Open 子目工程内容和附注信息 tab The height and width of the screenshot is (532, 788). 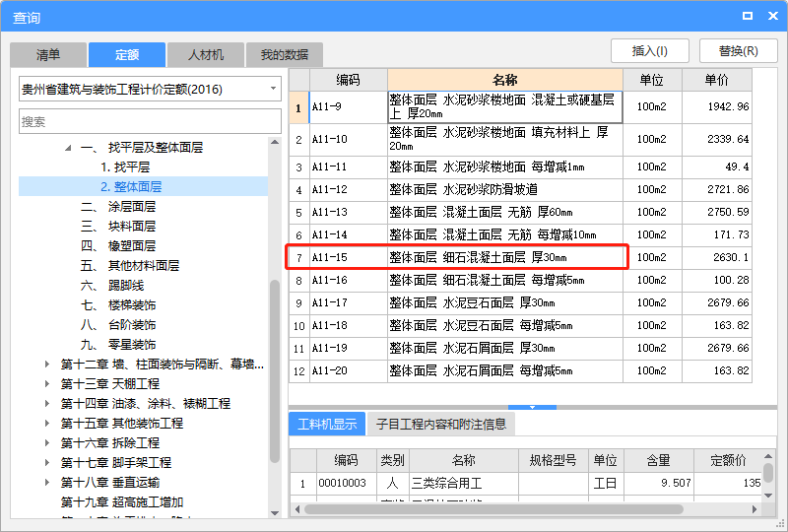coord(441,424)
